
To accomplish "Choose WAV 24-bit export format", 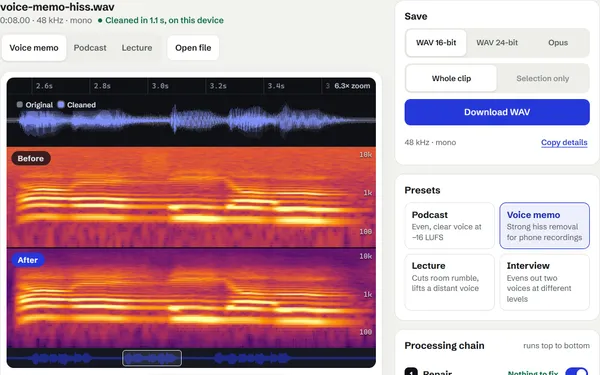I will click(x=497, y=43).
